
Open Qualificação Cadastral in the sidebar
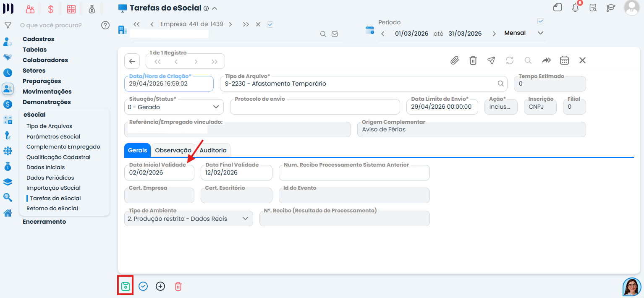tap(58, 157)
